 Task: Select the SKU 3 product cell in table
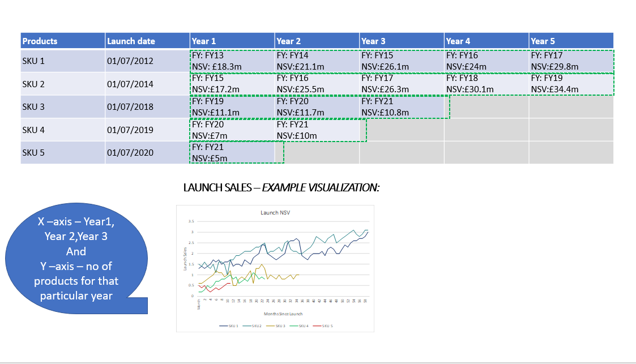(63, 106)
